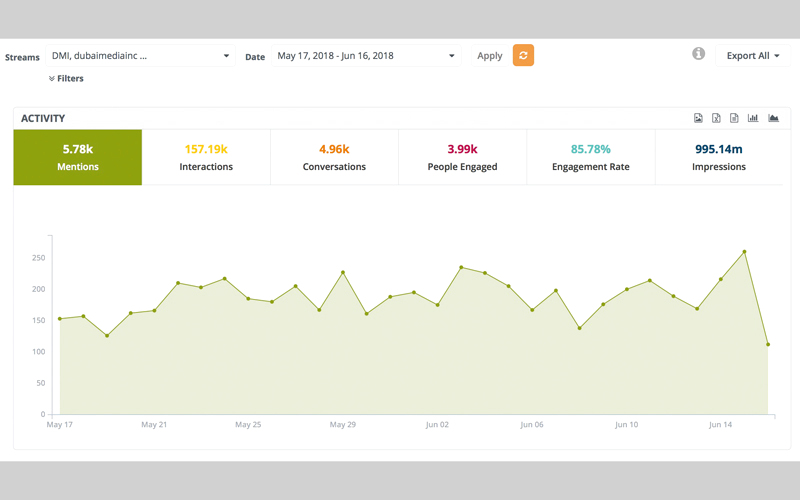
Task: Switch Activity chart to area chart view
Action: point(773,118)
